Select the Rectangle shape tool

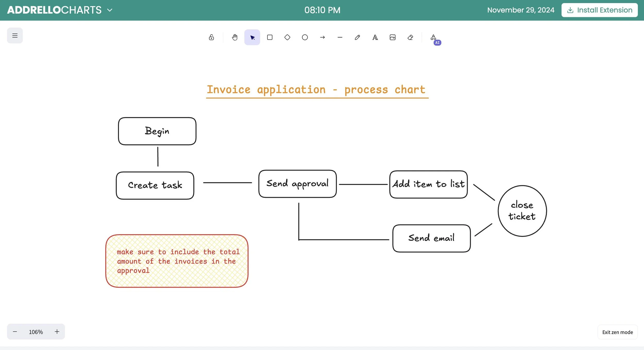coord(270,37)
